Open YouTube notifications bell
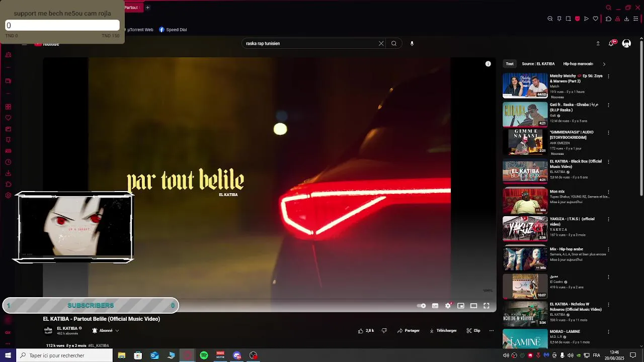Viewport: 644px width, 362px height. click(x=611, y=43)
